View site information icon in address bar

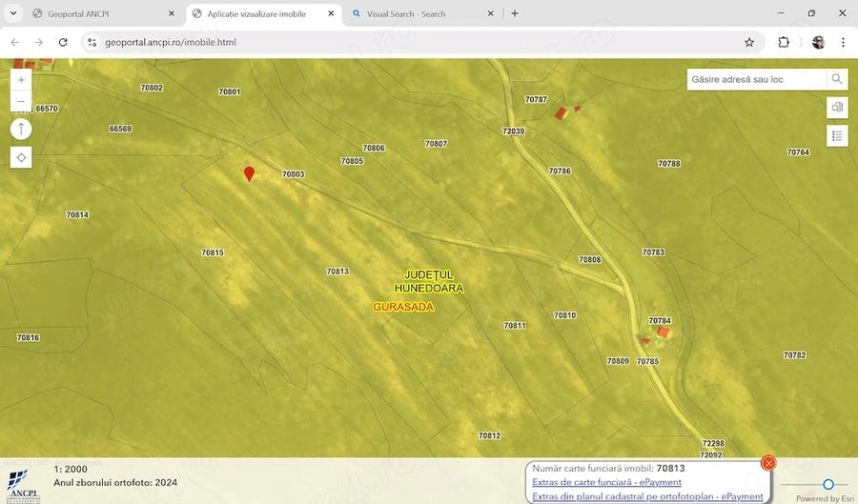tap(92, 42)
